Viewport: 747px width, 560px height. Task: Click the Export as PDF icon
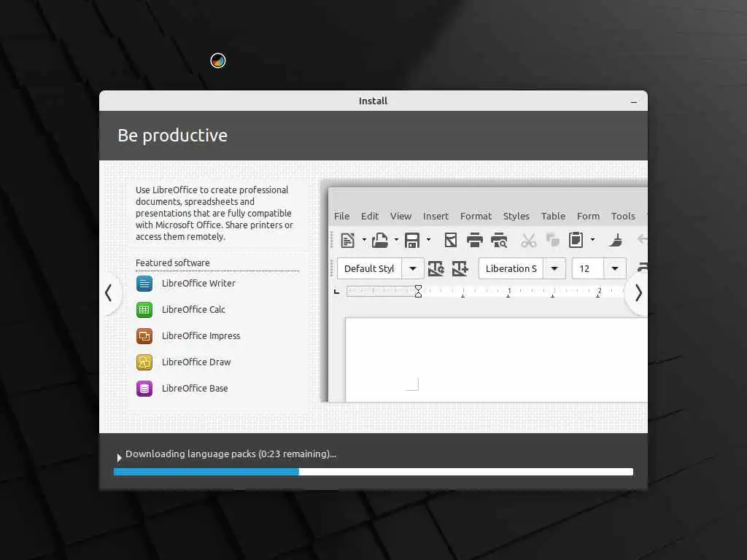(451, 241)
